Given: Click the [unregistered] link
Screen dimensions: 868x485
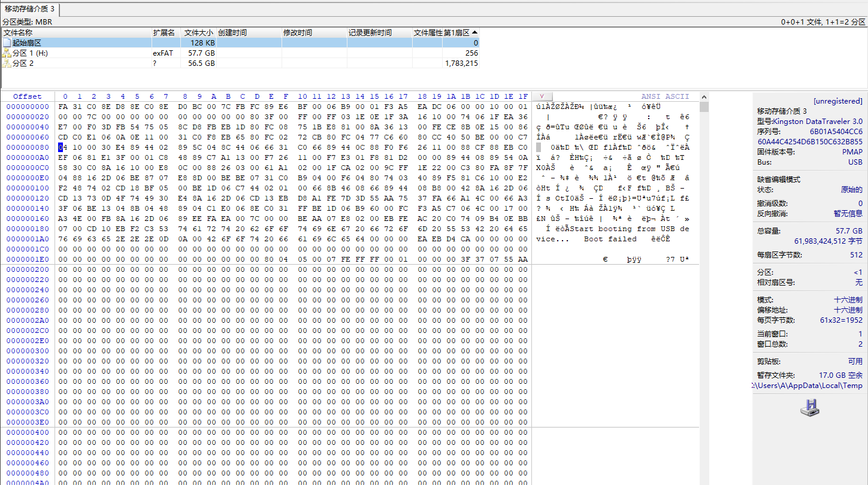Looking at the screenshot, I should coord(837,101).
